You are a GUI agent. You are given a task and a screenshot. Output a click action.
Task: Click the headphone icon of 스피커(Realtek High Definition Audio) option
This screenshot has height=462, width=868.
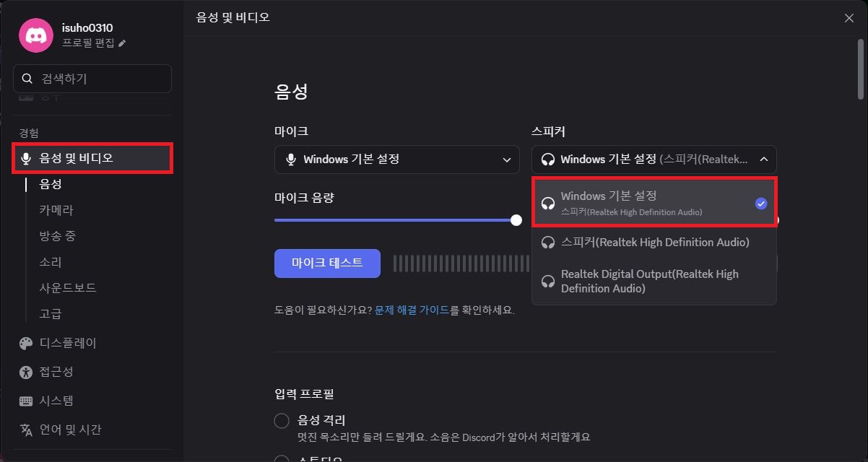[x=548, y=243]
